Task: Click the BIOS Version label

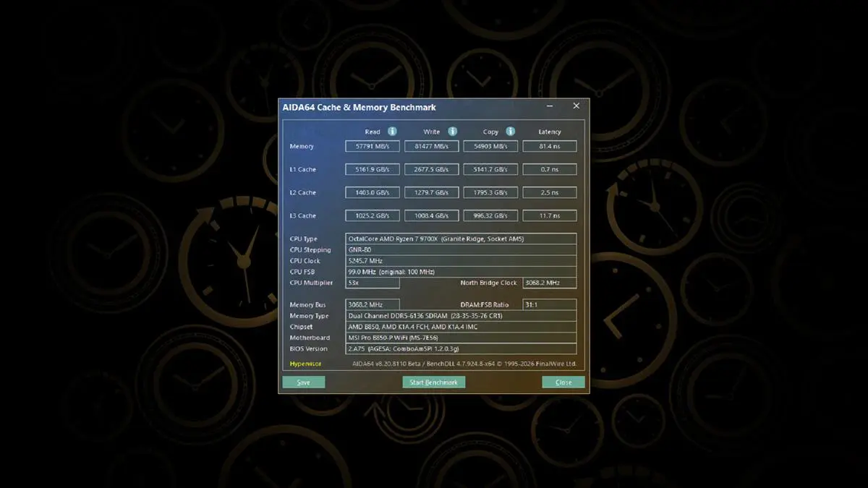Action: coord(308,348)
